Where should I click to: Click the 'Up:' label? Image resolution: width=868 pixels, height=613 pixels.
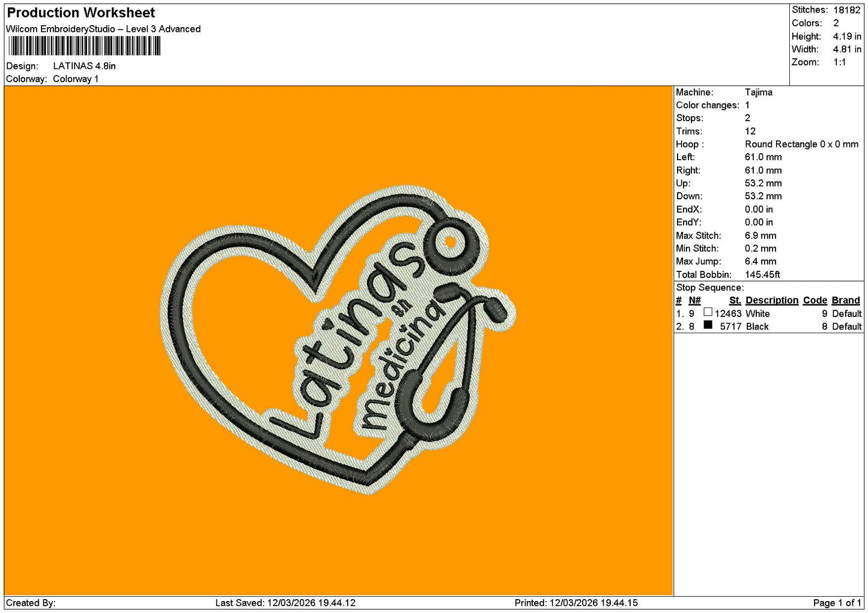point(683,184)
